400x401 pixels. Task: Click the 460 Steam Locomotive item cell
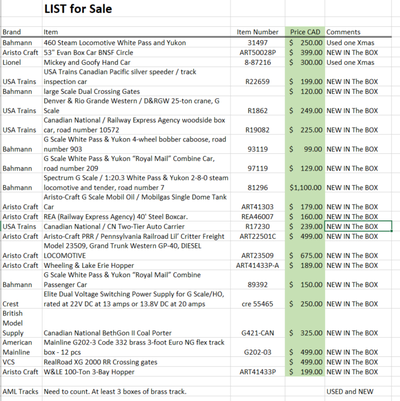136,43
